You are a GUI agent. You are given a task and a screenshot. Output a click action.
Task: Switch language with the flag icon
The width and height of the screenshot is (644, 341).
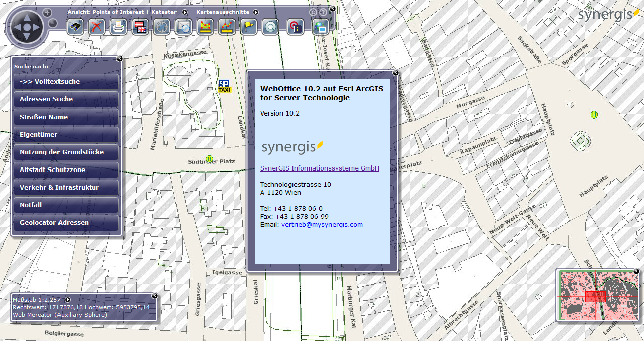pos(140,27)
